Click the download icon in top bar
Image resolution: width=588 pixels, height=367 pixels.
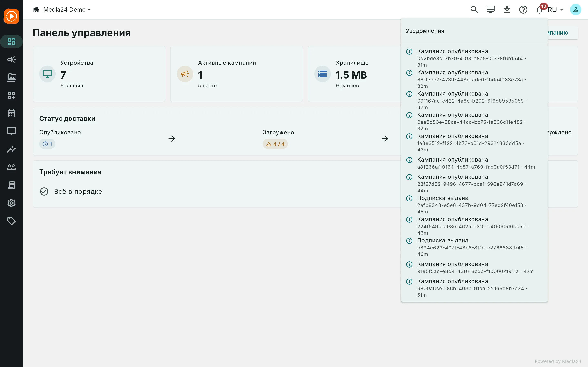coord(507,10)
